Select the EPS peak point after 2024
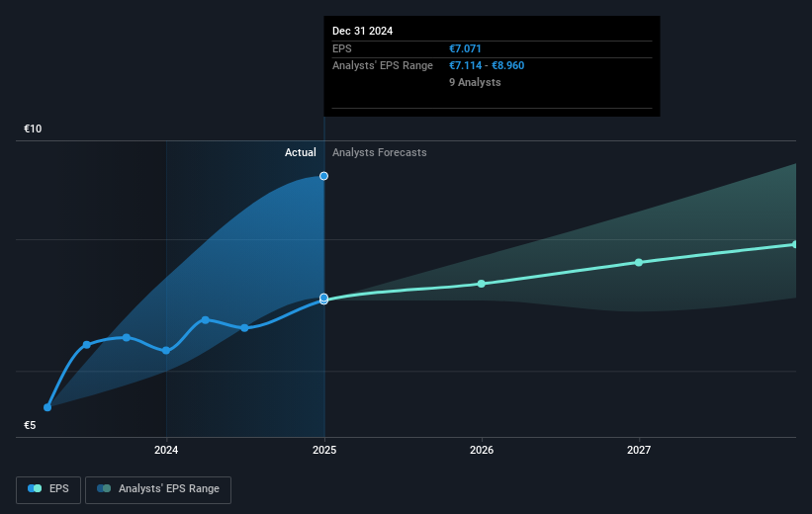812x514 pixels. [x=205, y=320]
